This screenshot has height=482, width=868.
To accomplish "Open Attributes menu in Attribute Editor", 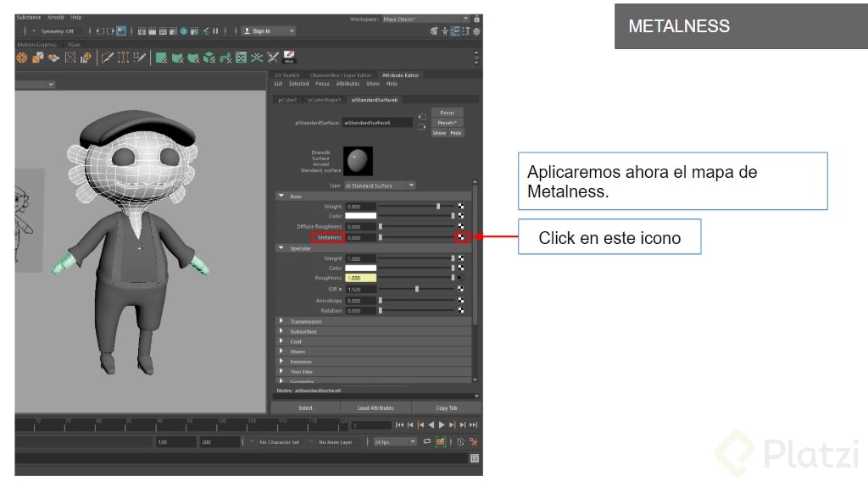I will [348, 84].
